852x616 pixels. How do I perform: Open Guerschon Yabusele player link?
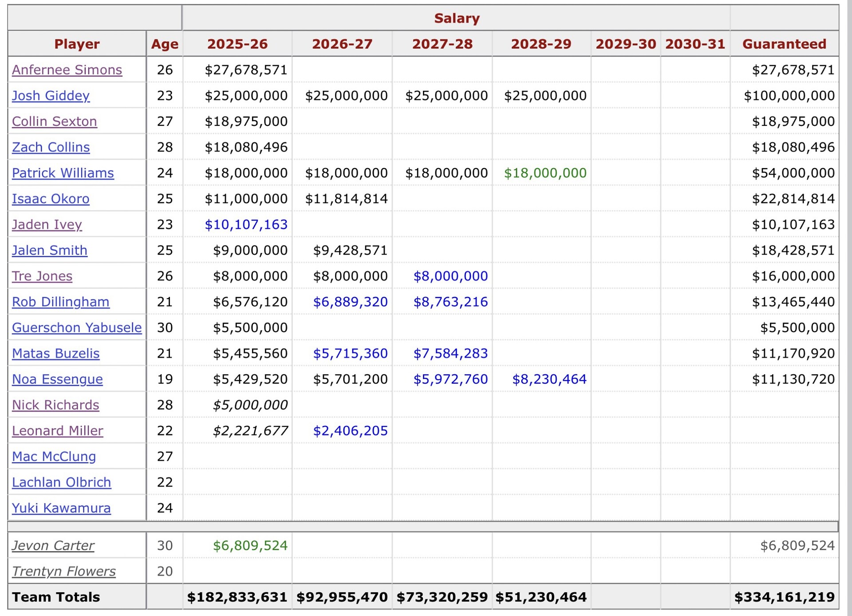[77, 327]
